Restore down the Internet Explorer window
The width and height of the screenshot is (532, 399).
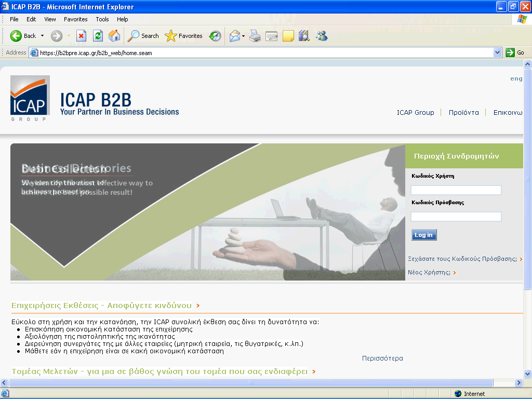pos(513,6)
